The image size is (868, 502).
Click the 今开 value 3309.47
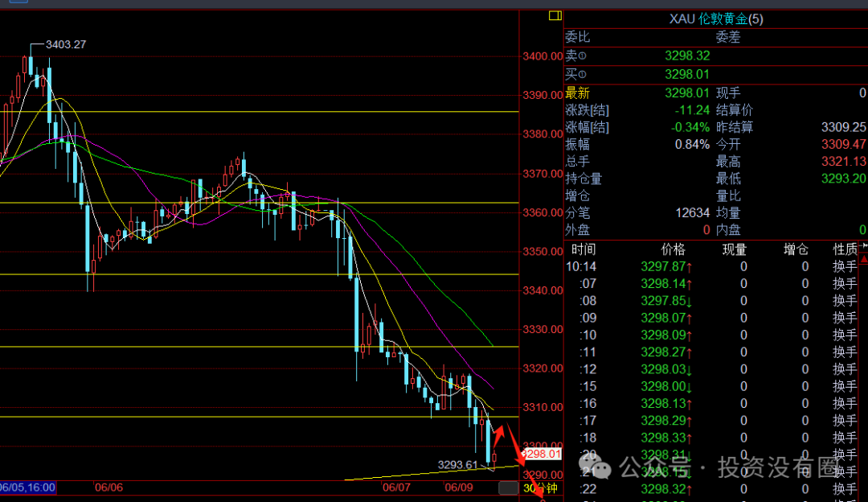coord(843,145)
